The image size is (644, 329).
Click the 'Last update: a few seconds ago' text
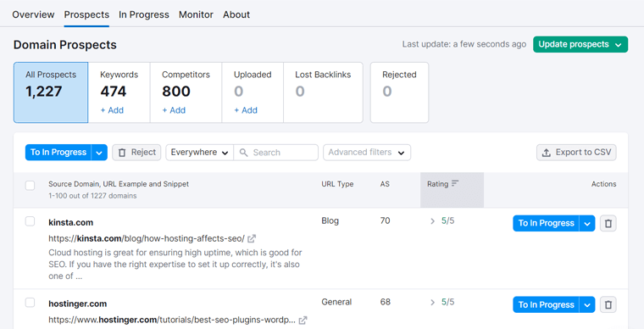point(464,44)
